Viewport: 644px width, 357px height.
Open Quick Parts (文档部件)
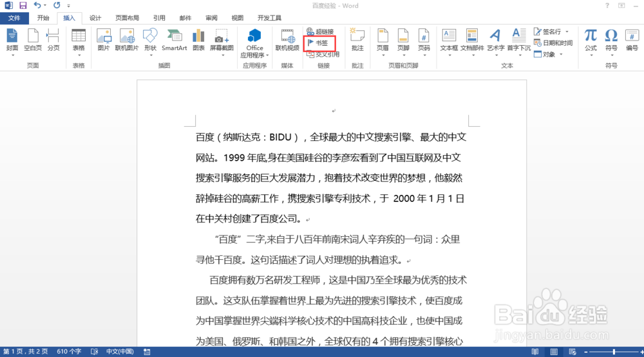pos(472,41)
